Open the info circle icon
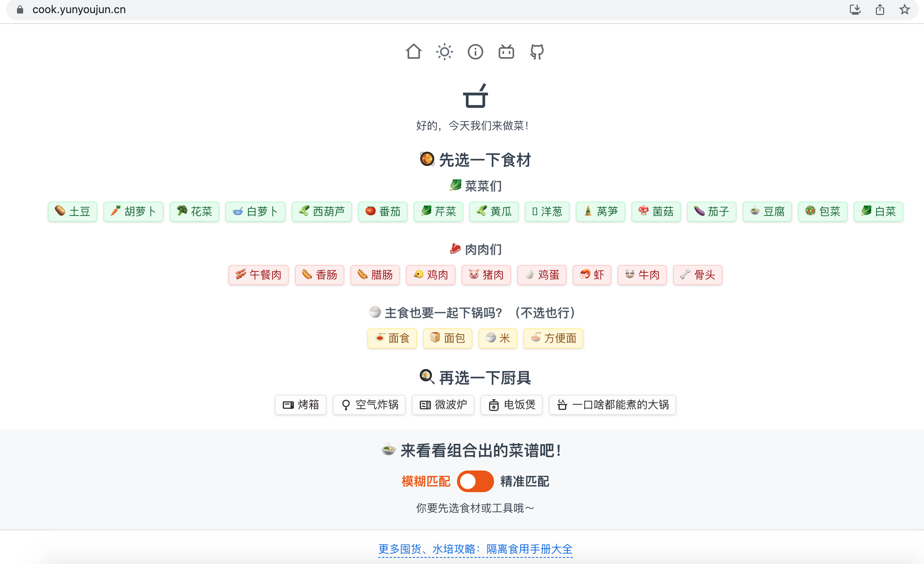This screenshot has height=564, width=924. point(475,51)
